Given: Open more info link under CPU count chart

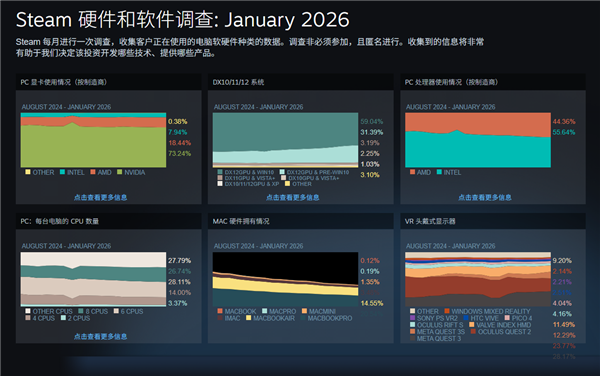Looking at the screenshot, I should click(100, 337).
